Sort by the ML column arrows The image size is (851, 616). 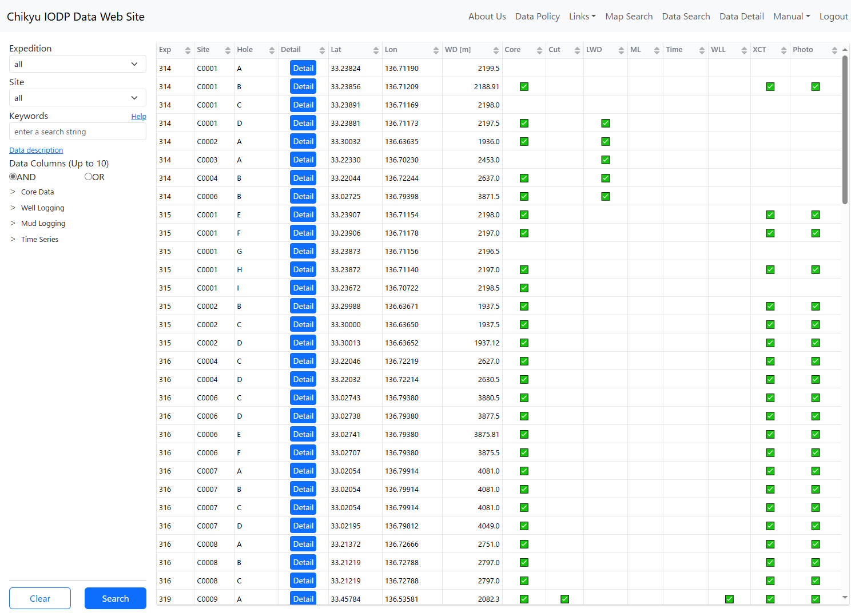[657, 50]
